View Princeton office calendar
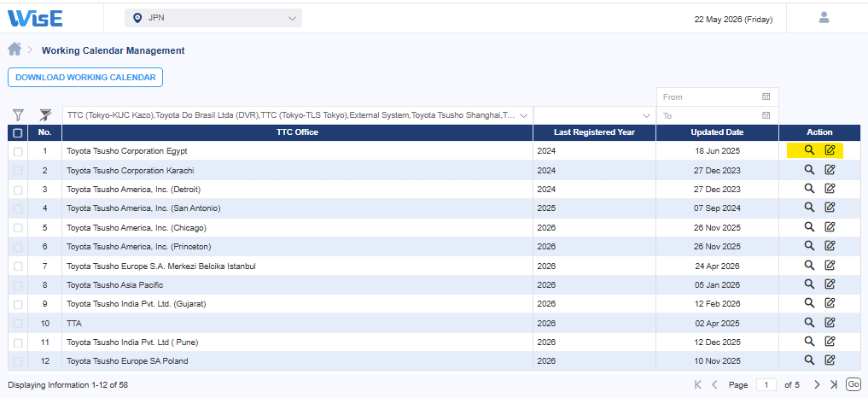The image size is (868, 398). [x=809, y=246]
